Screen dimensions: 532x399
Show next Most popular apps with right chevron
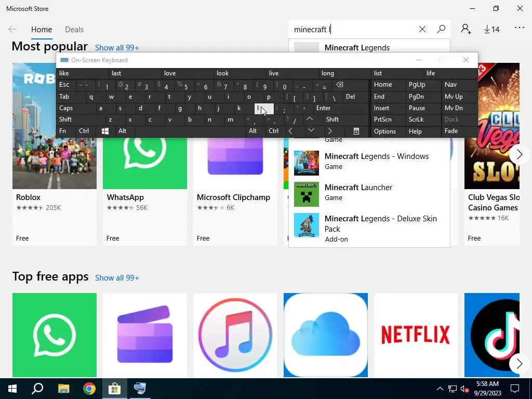[x=519, y=155]
